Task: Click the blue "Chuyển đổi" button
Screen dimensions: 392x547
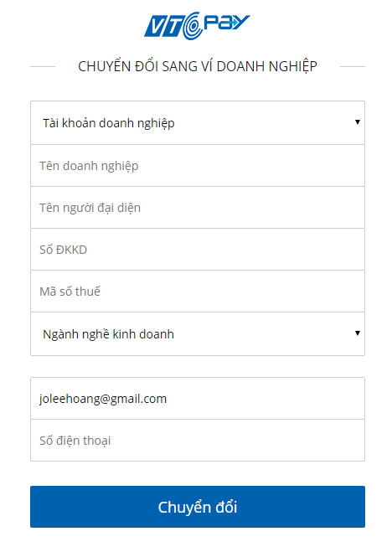Action: click(198, 507)
